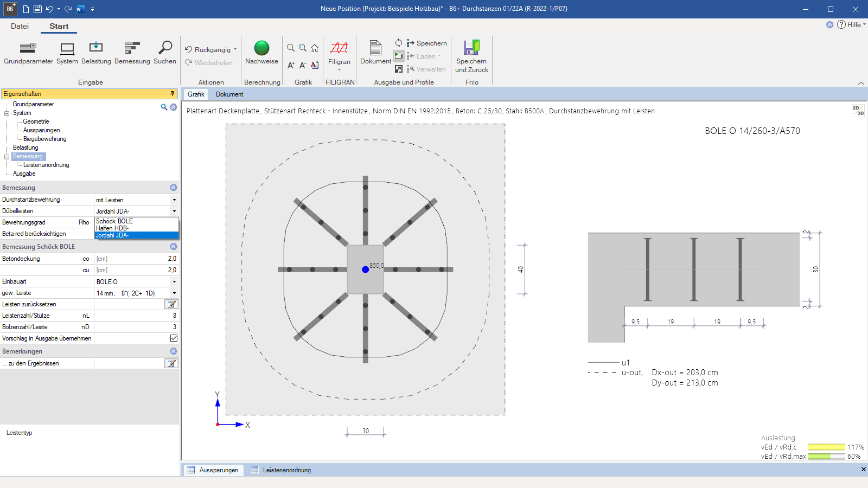Select Biegebewehrung in the tree

[x=44, y=139]
